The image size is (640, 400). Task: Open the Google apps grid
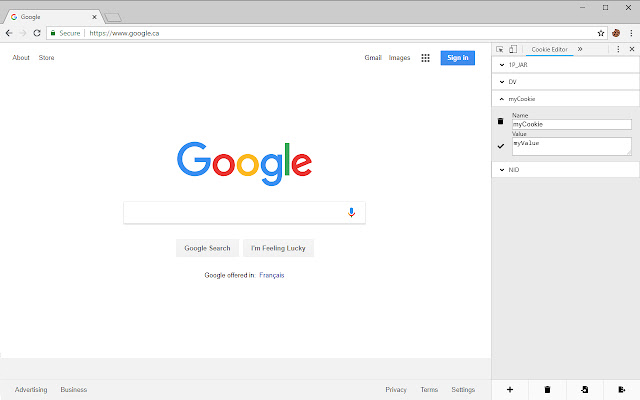(425, 58)
